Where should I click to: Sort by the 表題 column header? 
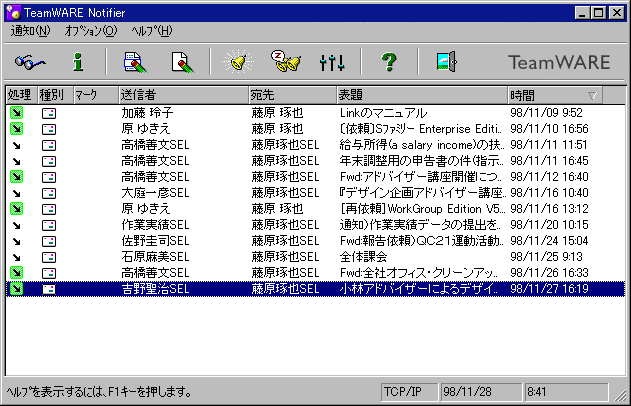(x=420, y=95)
